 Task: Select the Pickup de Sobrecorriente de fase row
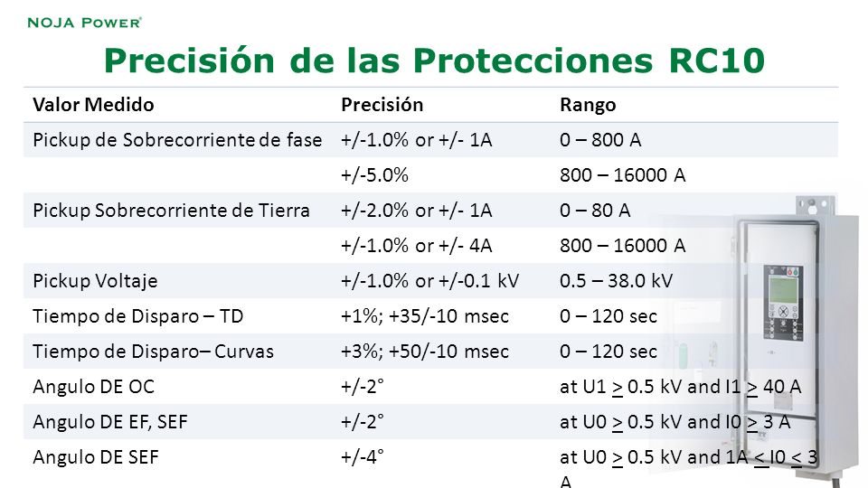[430, 140]
